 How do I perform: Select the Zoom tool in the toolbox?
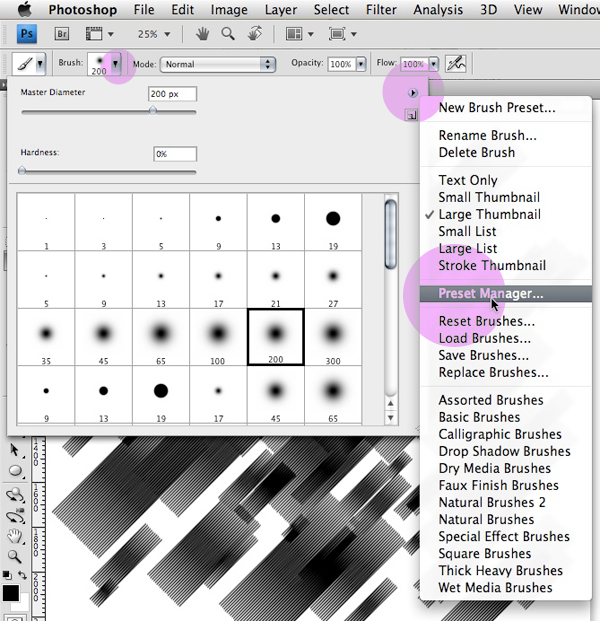[15, 557]
